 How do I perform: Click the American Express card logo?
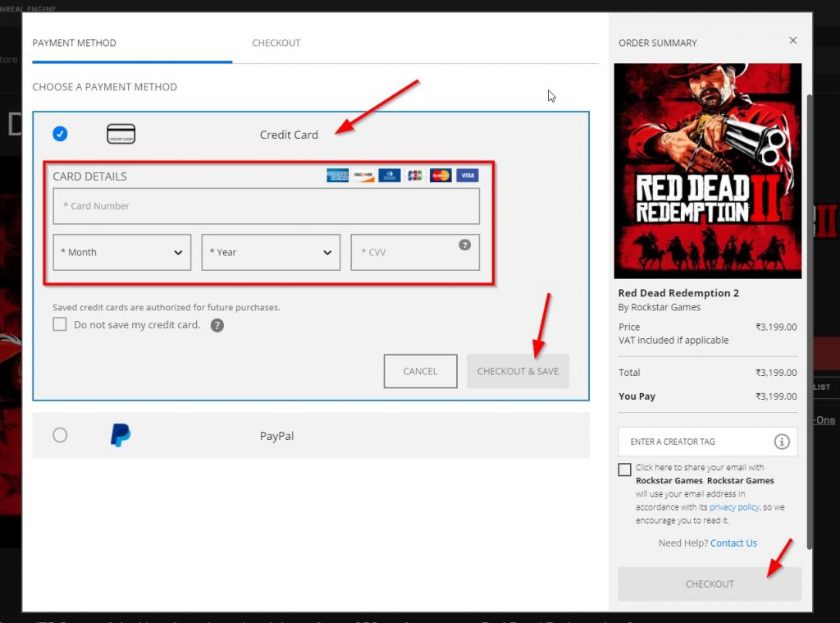(x=337, y=176)
